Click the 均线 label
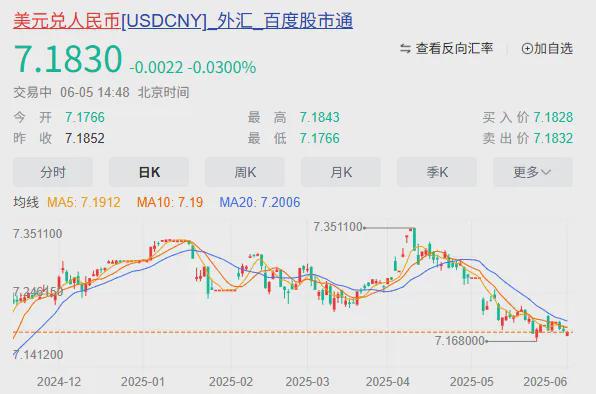 click(x=26, y=202)
